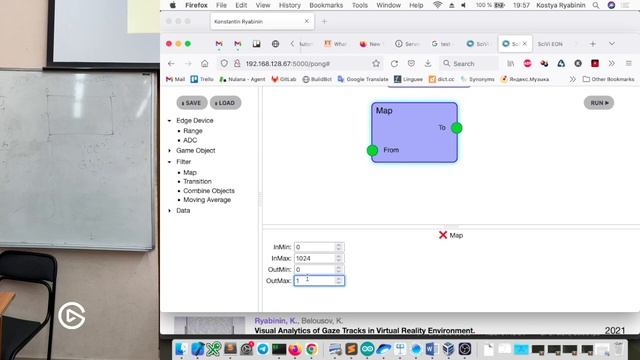Click the SAVE button

[x=192, y=103]
